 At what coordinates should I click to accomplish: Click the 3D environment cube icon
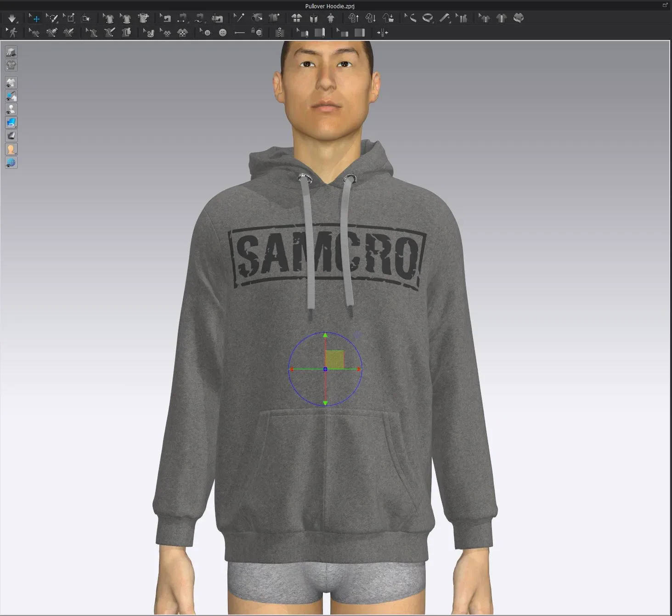[11, 51]
